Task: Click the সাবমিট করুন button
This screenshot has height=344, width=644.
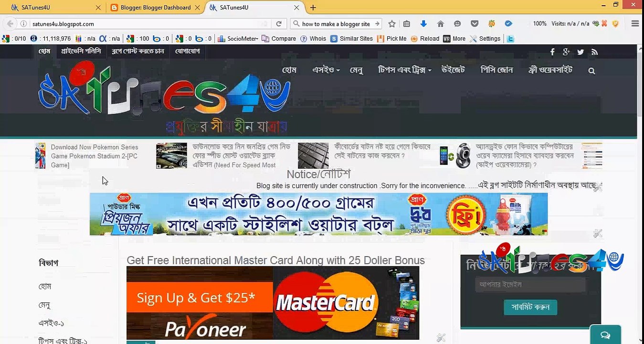Action: tap(530, 307)
